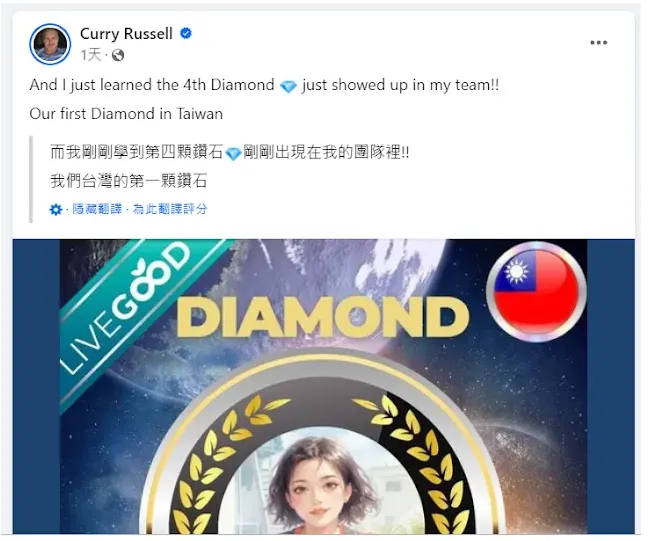
Task: Open the three-dot post options menu
Action: 599,43
